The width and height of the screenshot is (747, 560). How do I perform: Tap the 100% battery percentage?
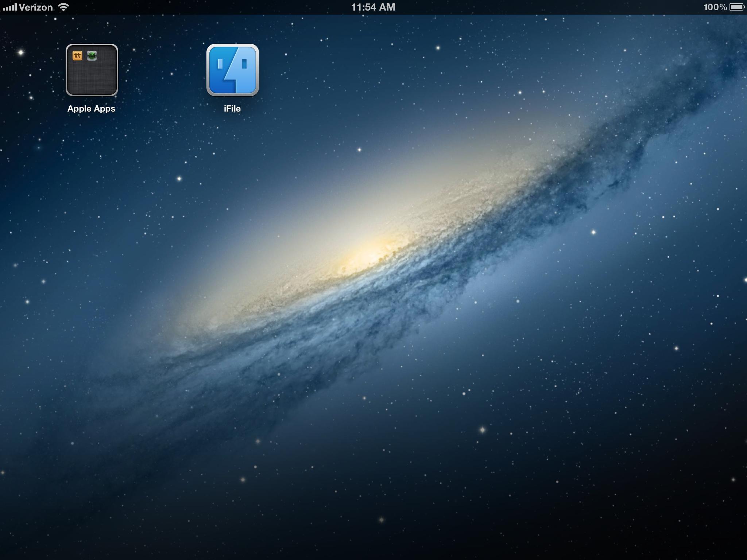click(x=715, y=7)
